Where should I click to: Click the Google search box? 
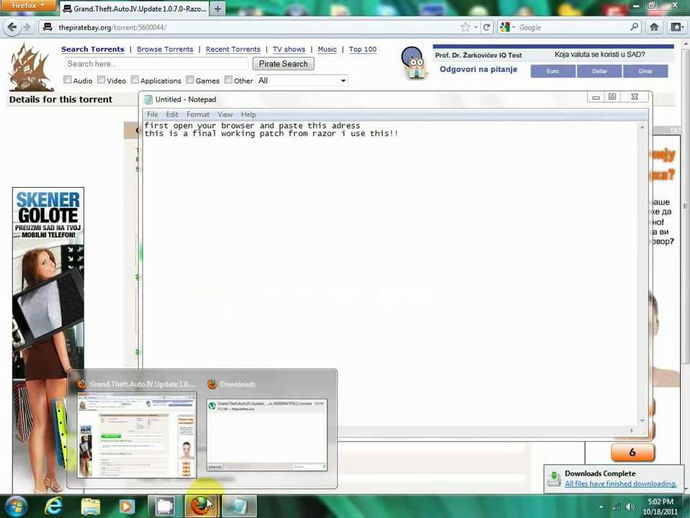(x=572, y=27)
